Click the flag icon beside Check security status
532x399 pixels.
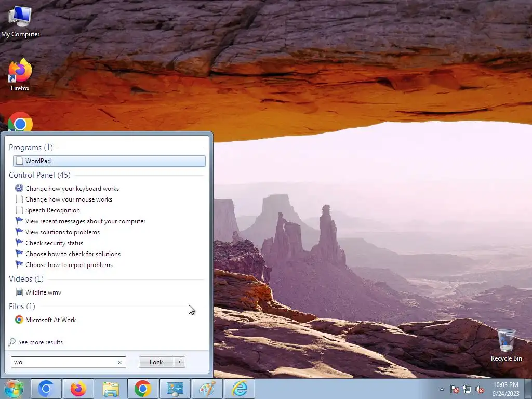(19, 243)
